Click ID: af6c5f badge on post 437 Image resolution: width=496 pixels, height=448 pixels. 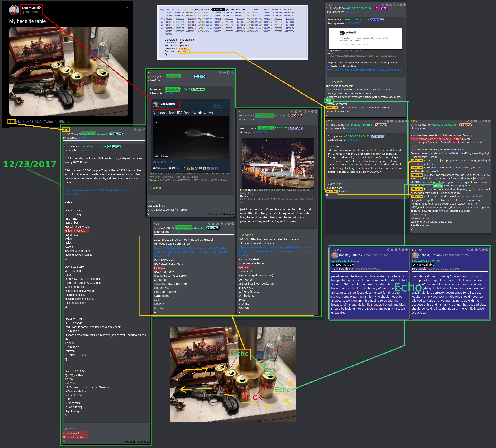click(295, 115)
